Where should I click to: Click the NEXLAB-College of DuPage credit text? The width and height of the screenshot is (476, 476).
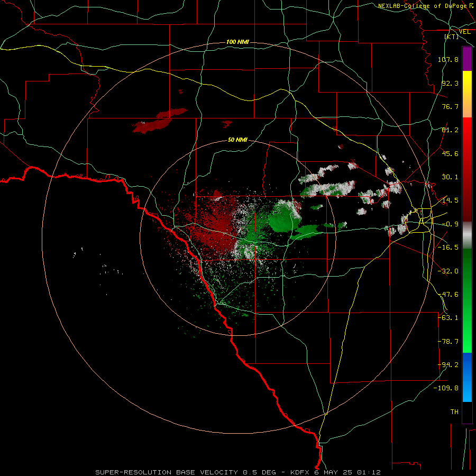point(425,6)
